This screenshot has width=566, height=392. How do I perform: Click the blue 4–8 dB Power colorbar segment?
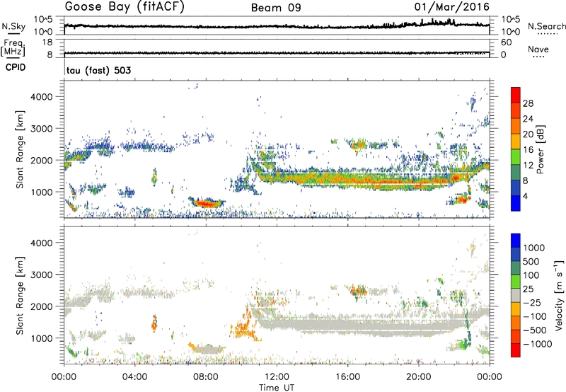[x=516, y=188]
